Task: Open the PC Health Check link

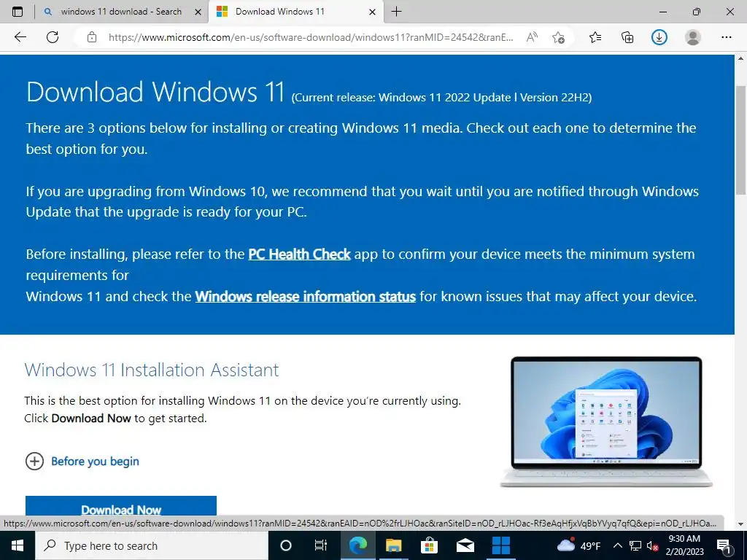Action: tap(299, 254)
